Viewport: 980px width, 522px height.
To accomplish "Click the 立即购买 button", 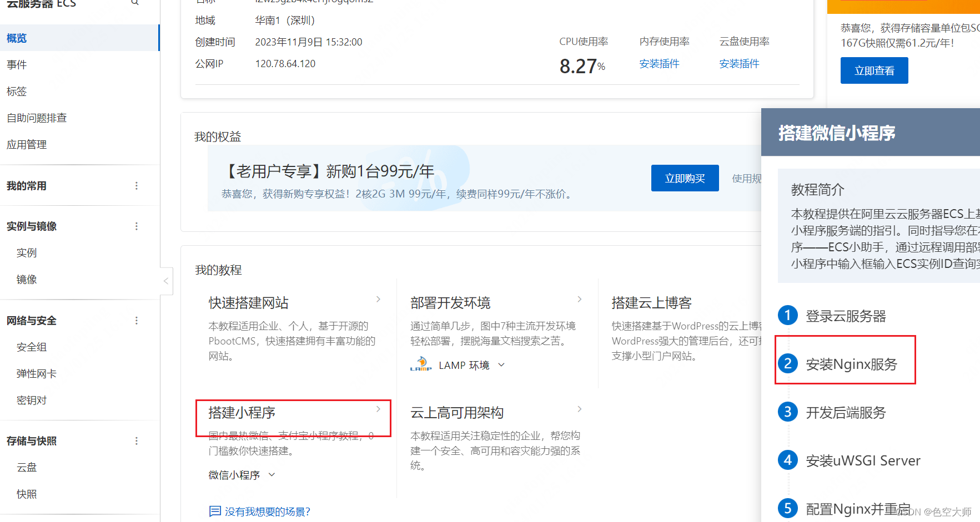I will pos(685,178).
